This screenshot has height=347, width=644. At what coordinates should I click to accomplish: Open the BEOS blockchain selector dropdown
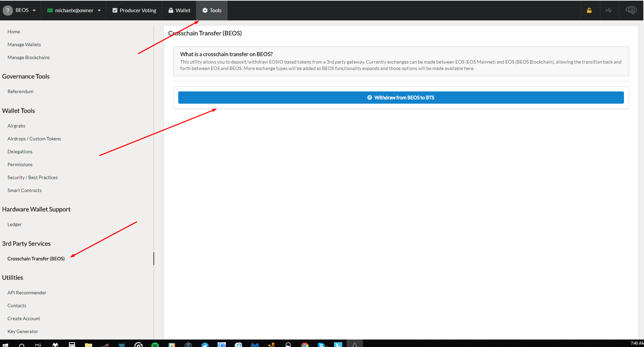coord(20,10)
